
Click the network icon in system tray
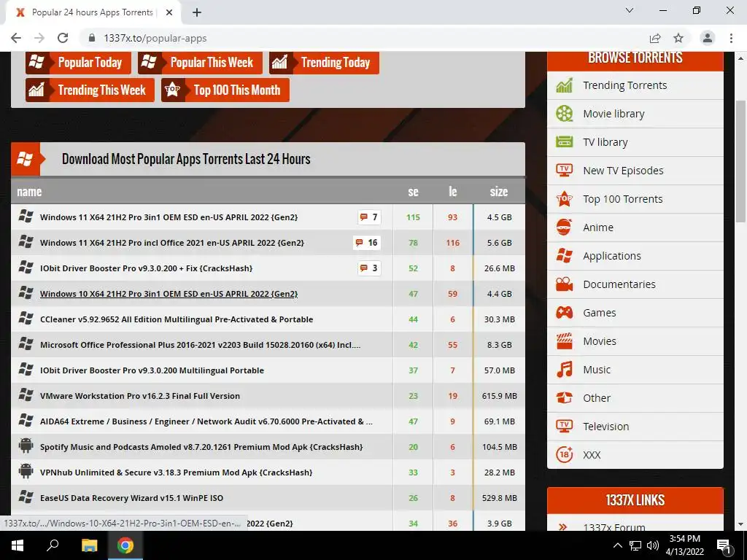tap(635, 545)
